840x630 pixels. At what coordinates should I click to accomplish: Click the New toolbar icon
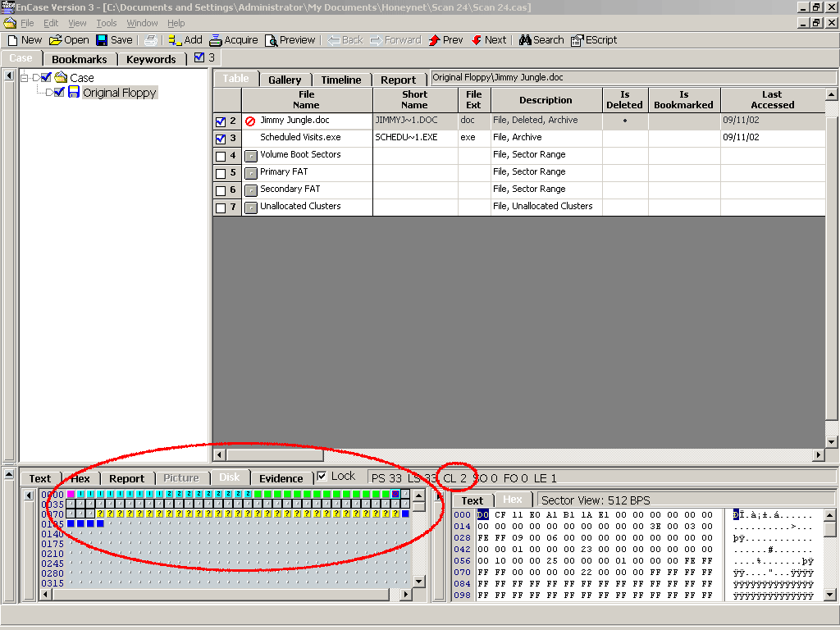coord(13,40)
